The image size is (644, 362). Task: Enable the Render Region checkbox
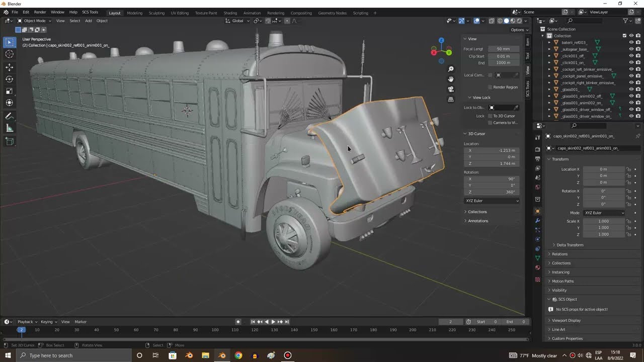point(490,87)
